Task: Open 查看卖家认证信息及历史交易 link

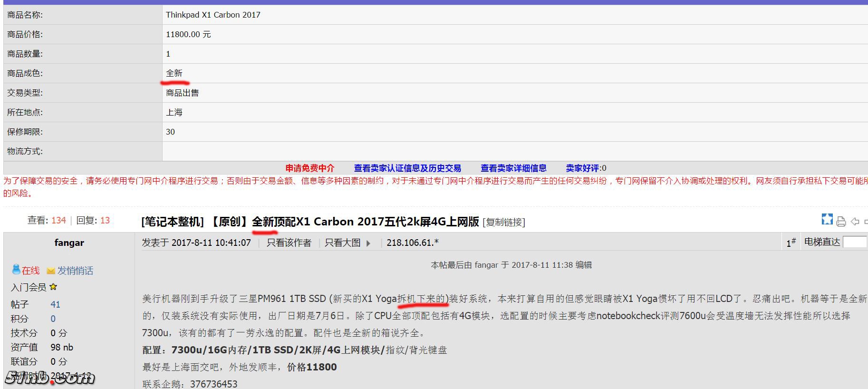Action: pos(407,168)
